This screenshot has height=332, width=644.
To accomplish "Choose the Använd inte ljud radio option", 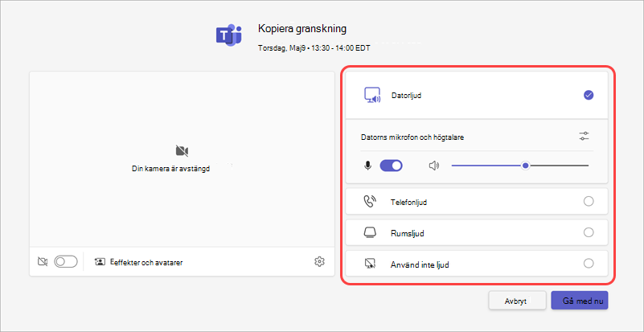I will (x=589, y=264).
